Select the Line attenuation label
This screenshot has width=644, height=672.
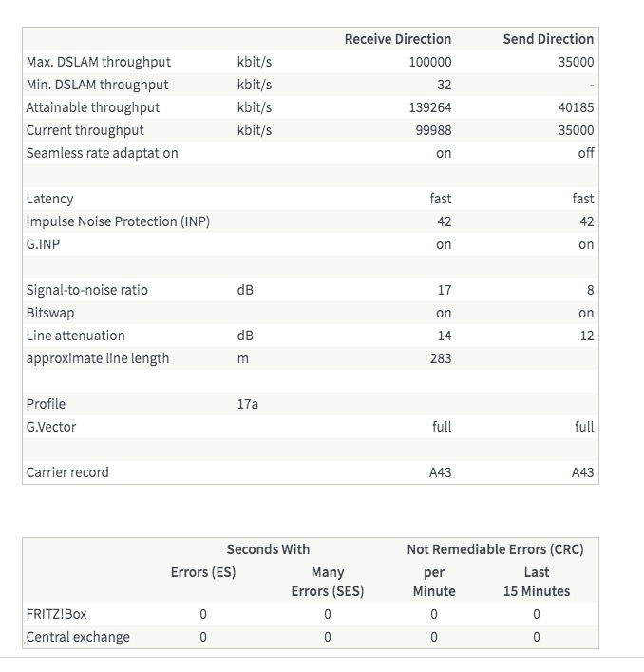pyautogui.click(x=75, y=336)
